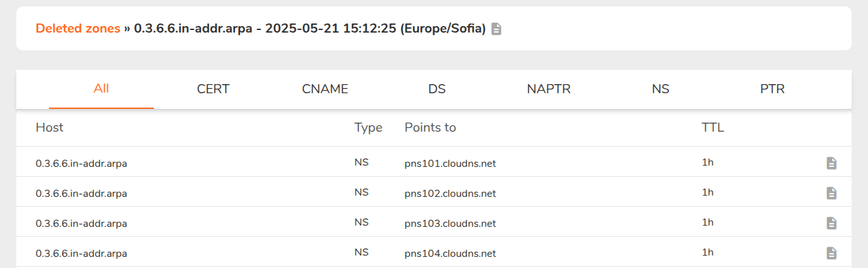Open the Deleted zones breadcrumb link

pyautogui.click(x=78, y=29)
